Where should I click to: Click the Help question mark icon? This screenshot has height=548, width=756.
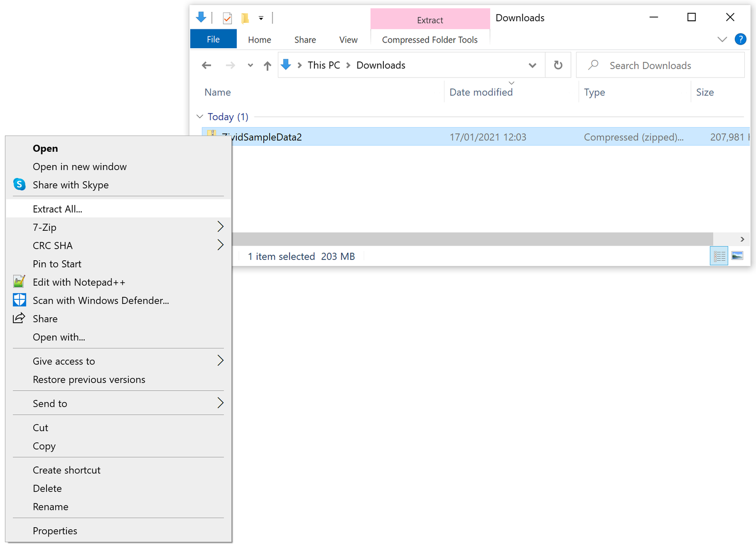click(x=740, y=39)
